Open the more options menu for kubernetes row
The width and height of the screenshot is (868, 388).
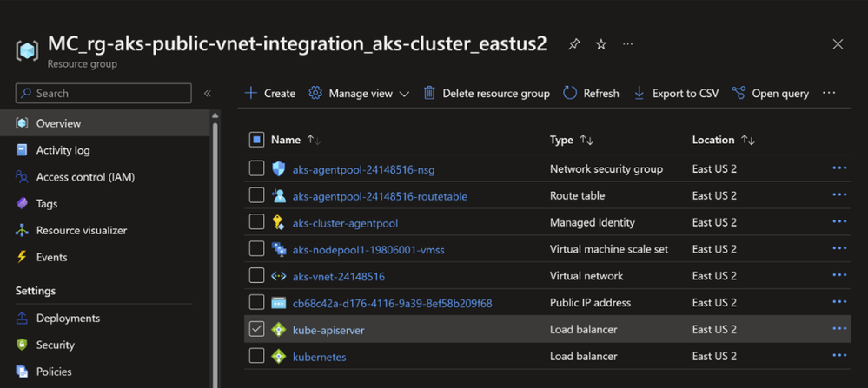coord(839,356)
